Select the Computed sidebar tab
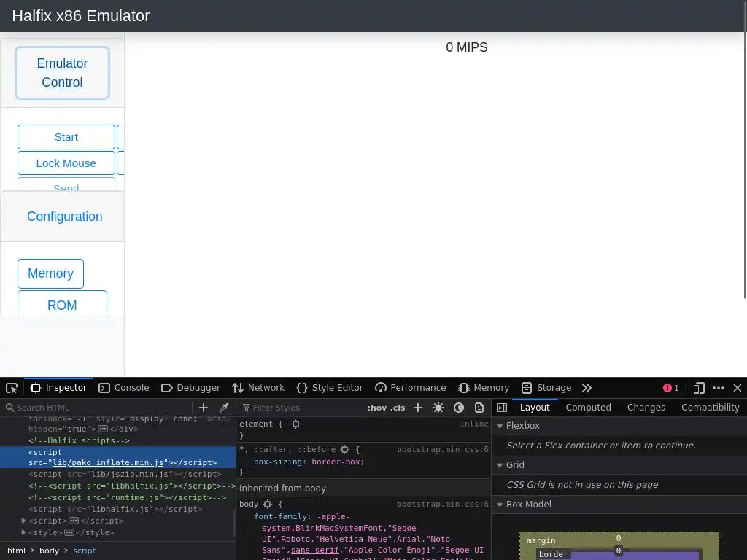 point(589,408)
